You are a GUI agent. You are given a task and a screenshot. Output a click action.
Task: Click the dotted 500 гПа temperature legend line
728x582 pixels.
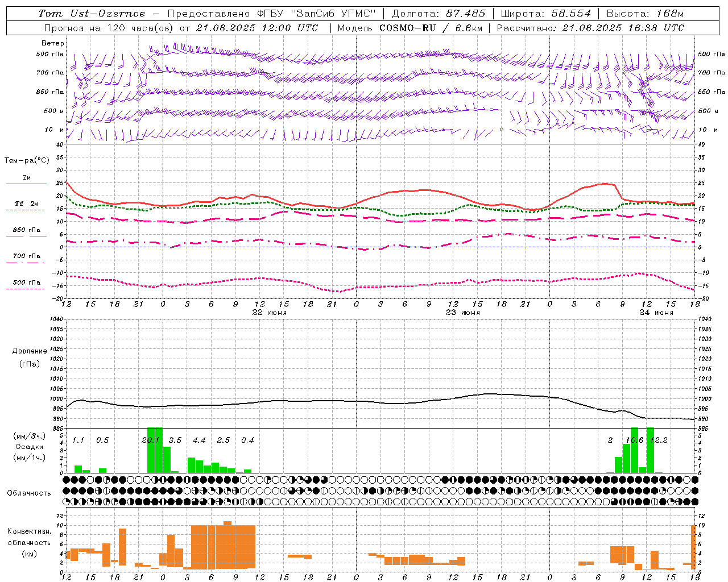25,289
